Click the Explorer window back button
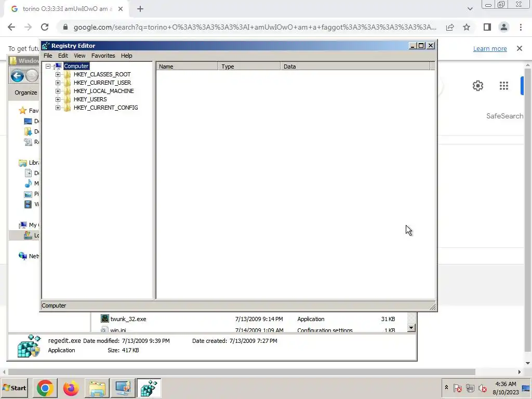Viewport: 532px width, 399px height. [17, 76]
